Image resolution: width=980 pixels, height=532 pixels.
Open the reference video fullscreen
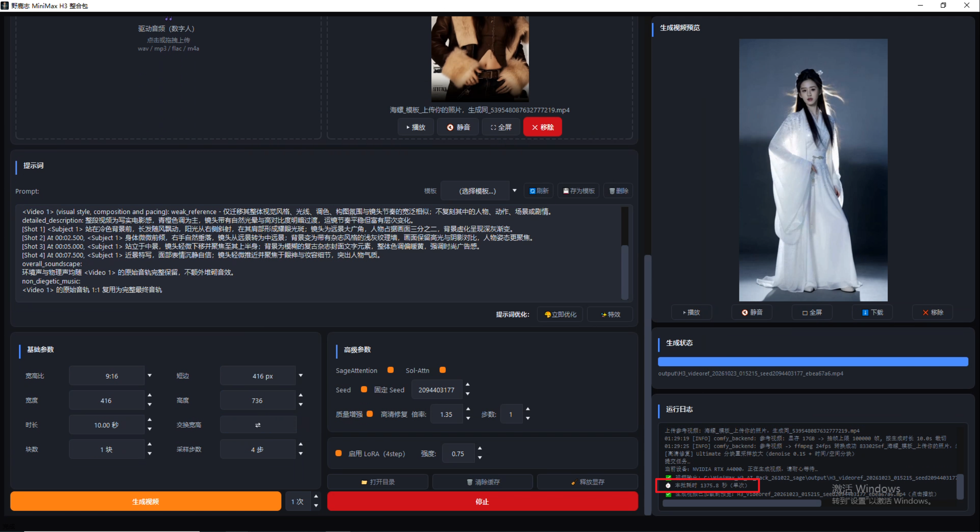click(501, 127)
